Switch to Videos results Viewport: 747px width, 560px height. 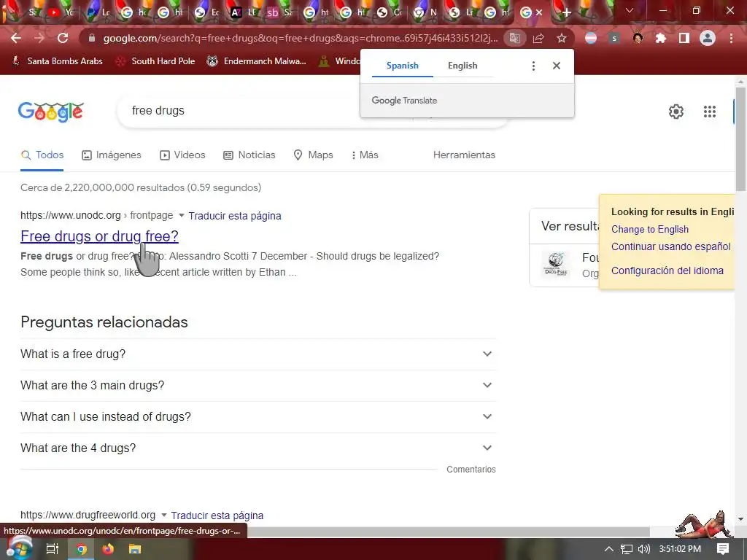point(182,155)
